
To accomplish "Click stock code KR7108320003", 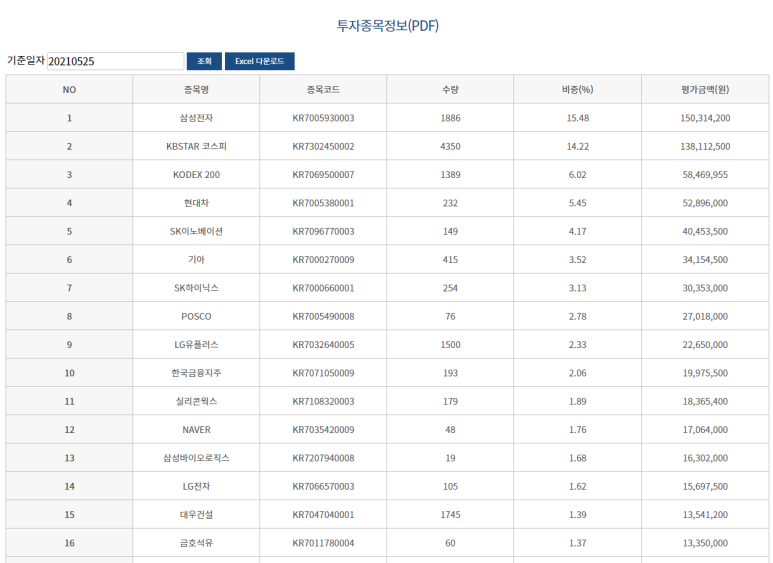I will pyautogui.click(x=323, y=402).
